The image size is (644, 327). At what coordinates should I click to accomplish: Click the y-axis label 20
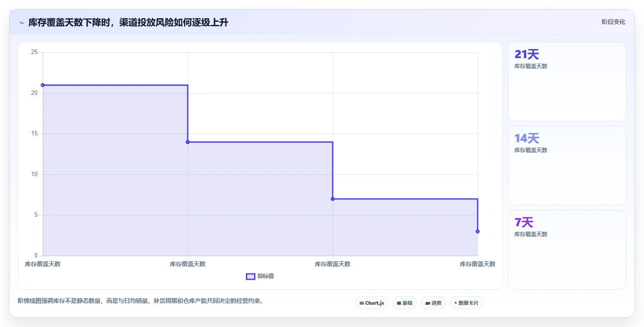[34, 93]
